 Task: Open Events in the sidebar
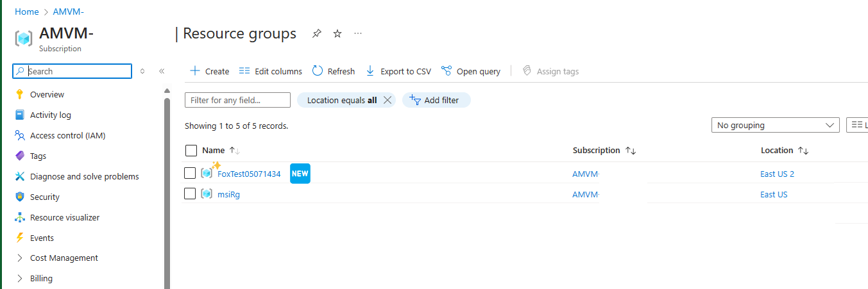coord(42,238)
